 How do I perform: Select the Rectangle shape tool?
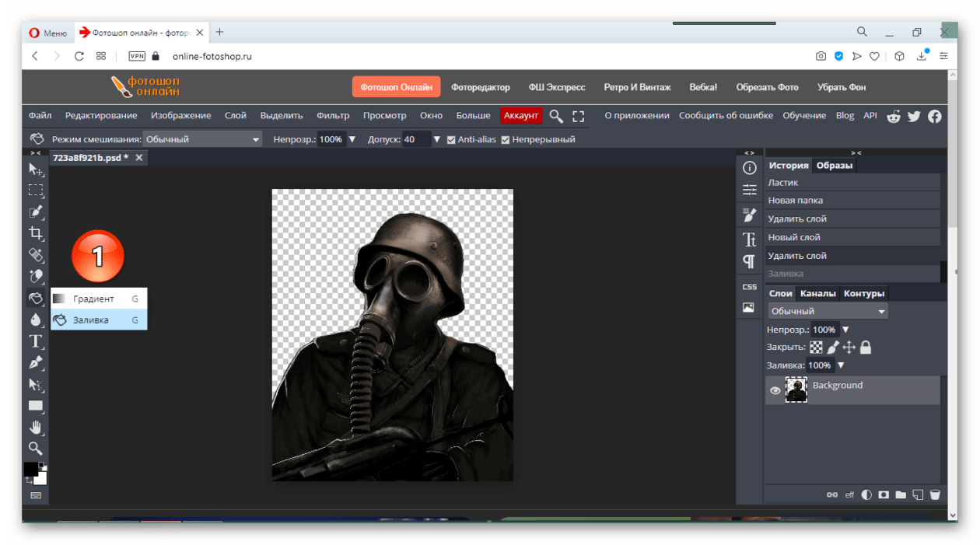(x=36, y=405)
